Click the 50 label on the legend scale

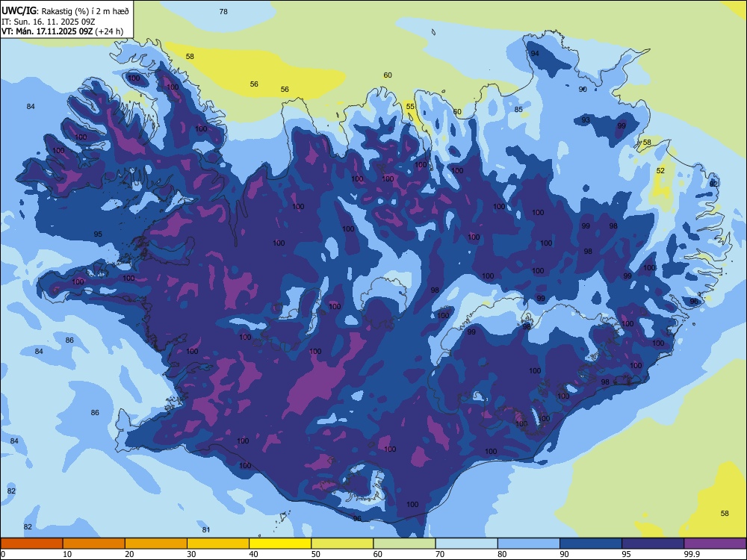point(316,554)
